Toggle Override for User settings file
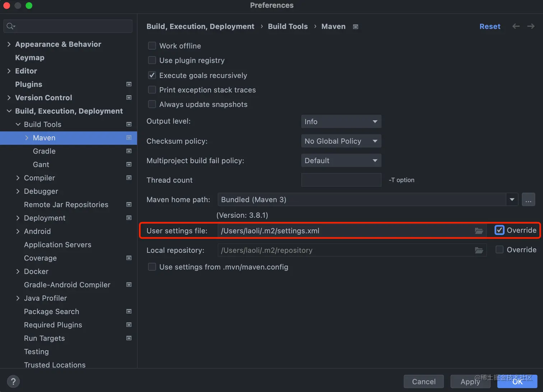This screenshot has width=543, height=392. pyautogui.click(x=499, y=230)
